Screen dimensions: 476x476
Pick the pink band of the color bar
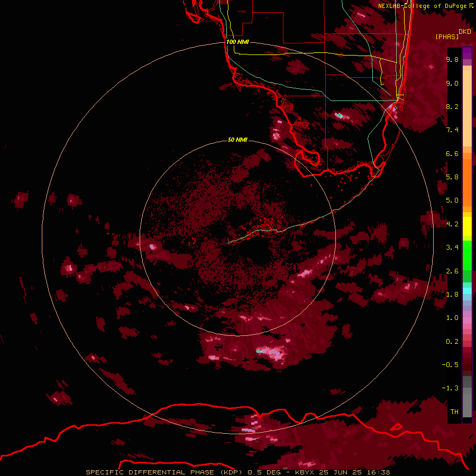coord(467,321)
